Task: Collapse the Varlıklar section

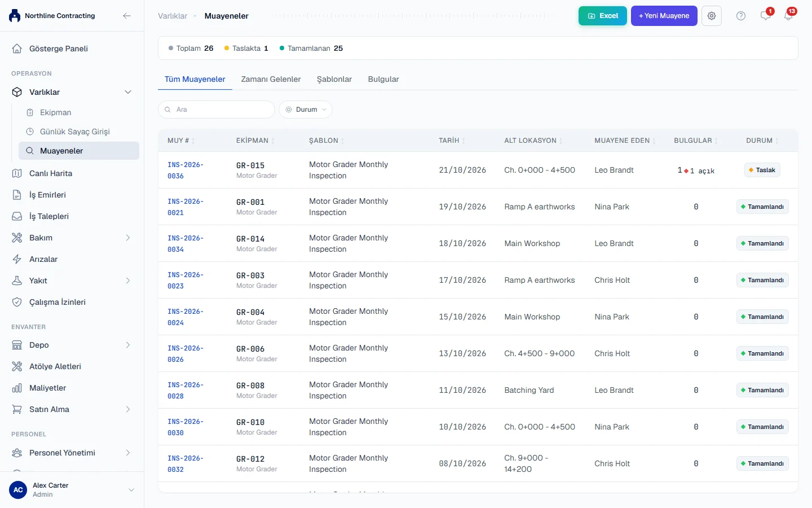Action: 128,92
